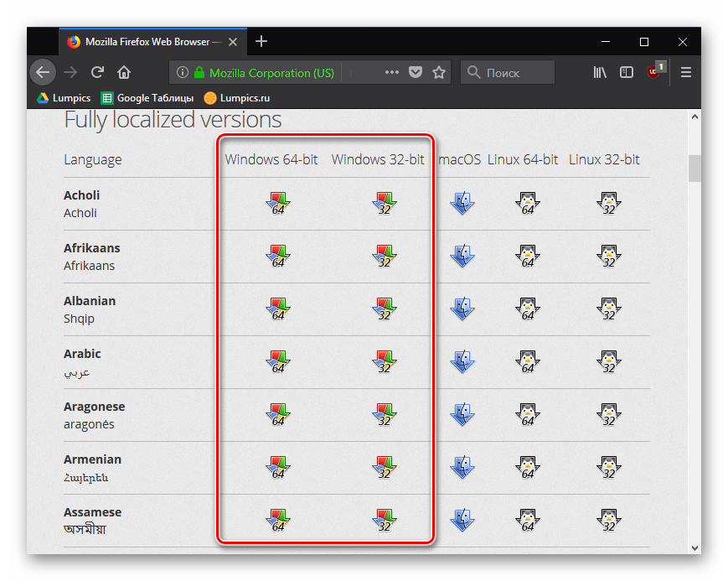
Task: Toggle the sidebar view
Action: click(x=627, y=72)
